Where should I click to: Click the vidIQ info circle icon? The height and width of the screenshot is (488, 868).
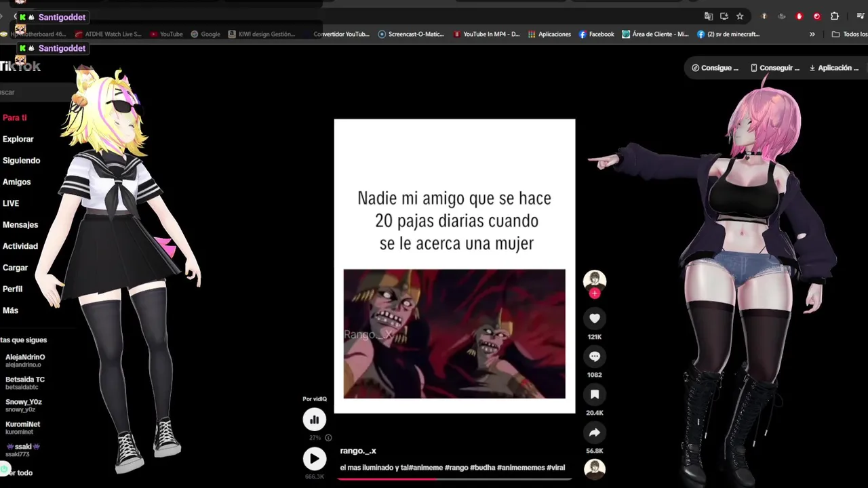[328, 438]
